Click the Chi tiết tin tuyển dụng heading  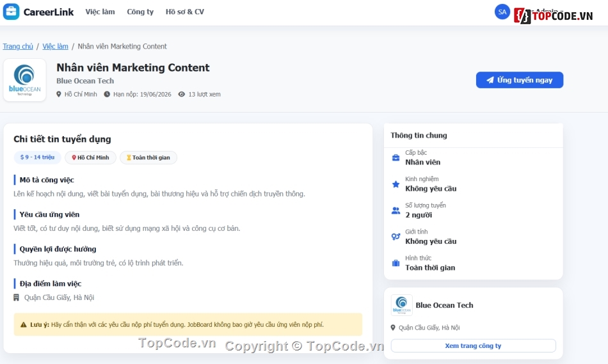click(62, 139)
